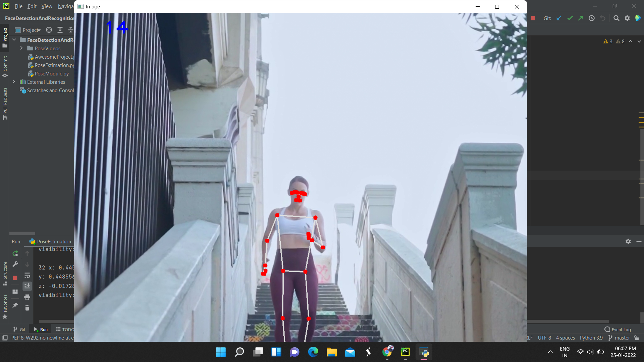Screen dimensions: 644x362
Task: Click Git commit checkmark icon
Action: pyautogui.click(x=570, y=18)
